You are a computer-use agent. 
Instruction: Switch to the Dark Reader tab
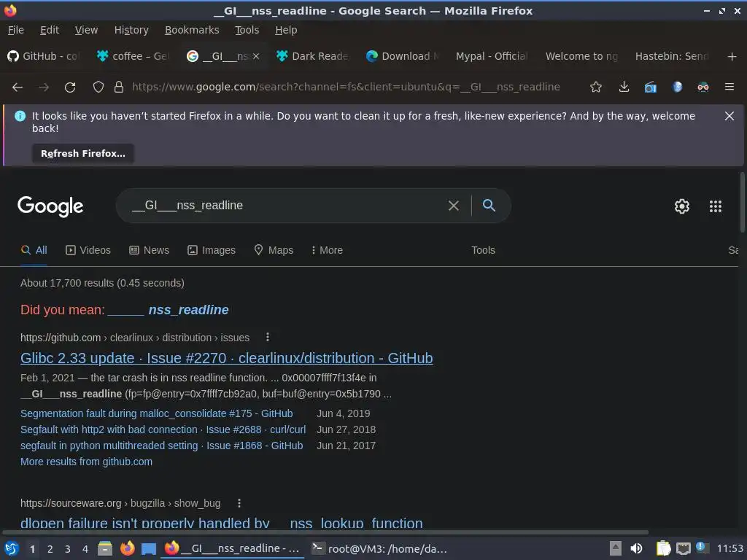coord(313,56)
